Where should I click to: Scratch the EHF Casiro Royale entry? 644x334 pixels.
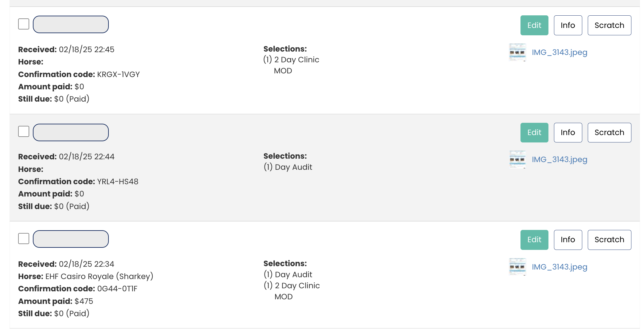point(609,240)
